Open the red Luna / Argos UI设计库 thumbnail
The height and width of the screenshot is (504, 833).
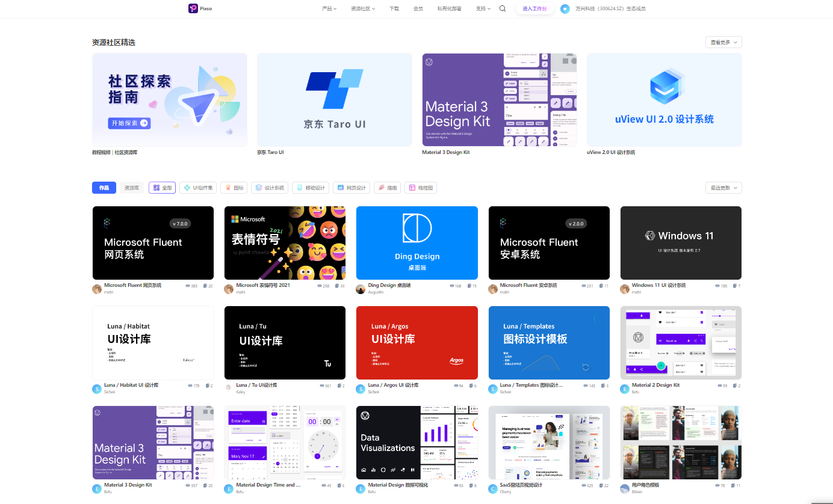417,343
